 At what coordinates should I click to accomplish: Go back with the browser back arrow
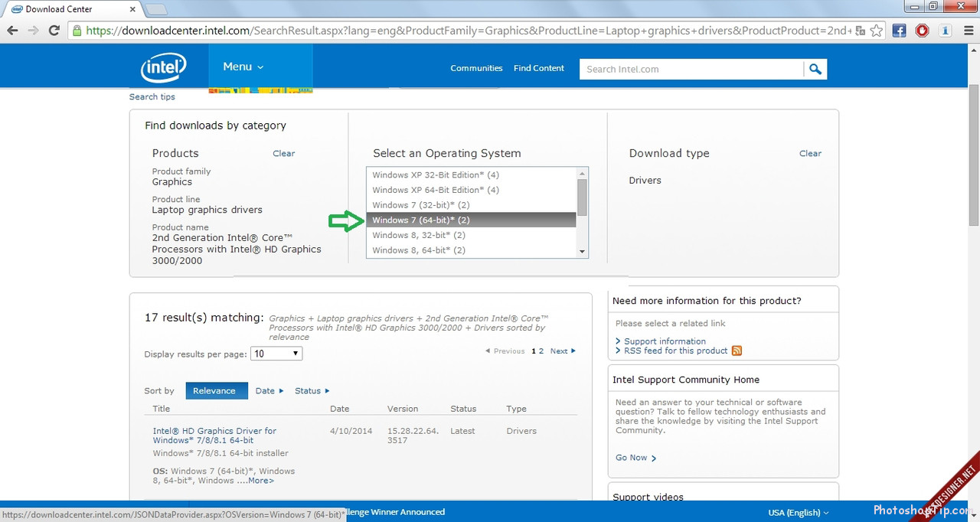[x=12, y=31]
